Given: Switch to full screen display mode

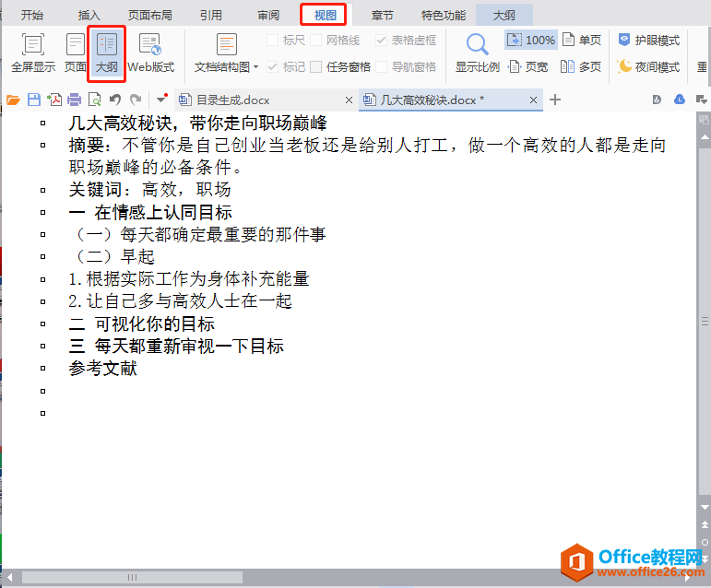Looking at the screenshot, I should tap(33, 53).
